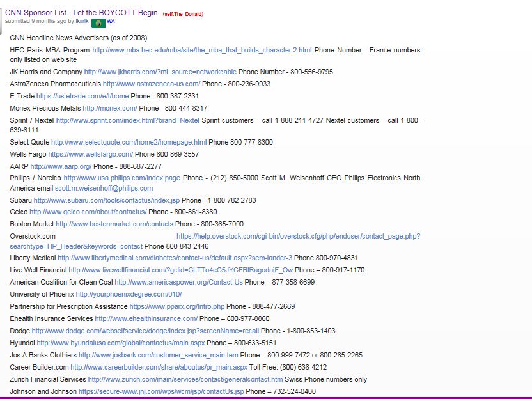
Task: Click Geico phone number 800-861-8380
Action: pyautogui.click(x=196, y=212)
